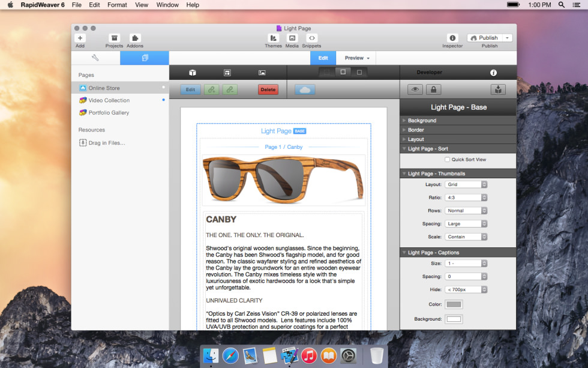Open the Format menu
Viewport: 588px width, 368px height.
coord(117,5)
